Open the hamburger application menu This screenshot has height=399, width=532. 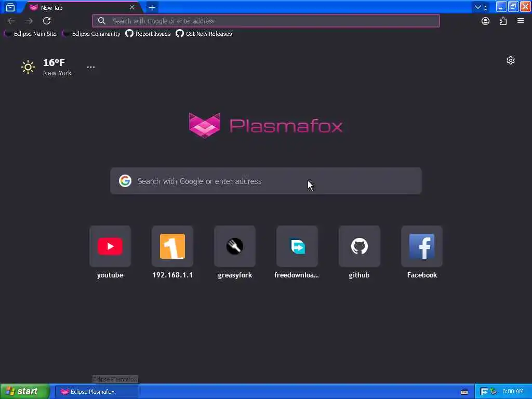pos(521,21)
